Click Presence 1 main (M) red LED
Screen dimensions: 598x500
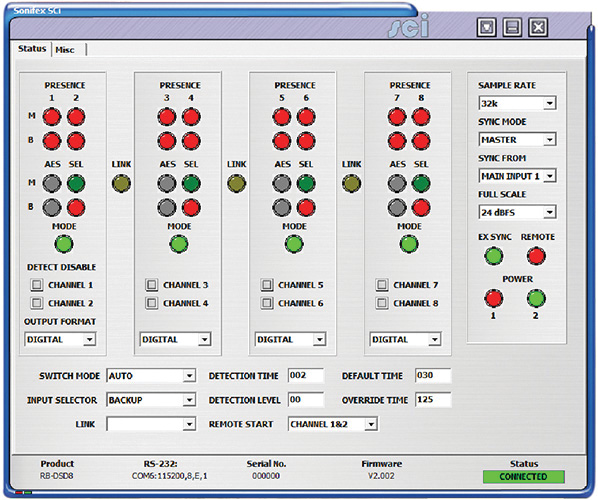pyautogui.click(x=52, y=117)
